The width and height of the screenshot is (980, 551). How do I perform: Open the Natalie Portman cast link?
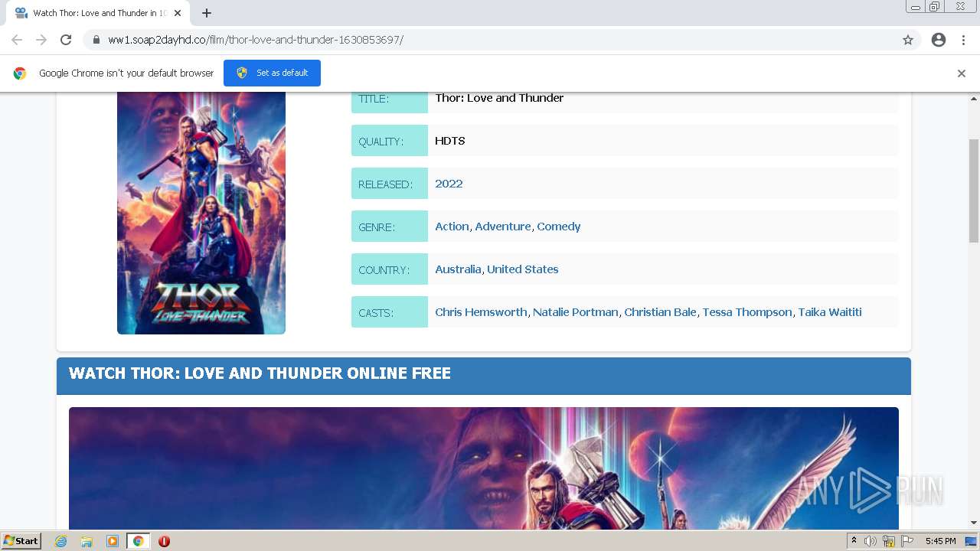(576, 312)
